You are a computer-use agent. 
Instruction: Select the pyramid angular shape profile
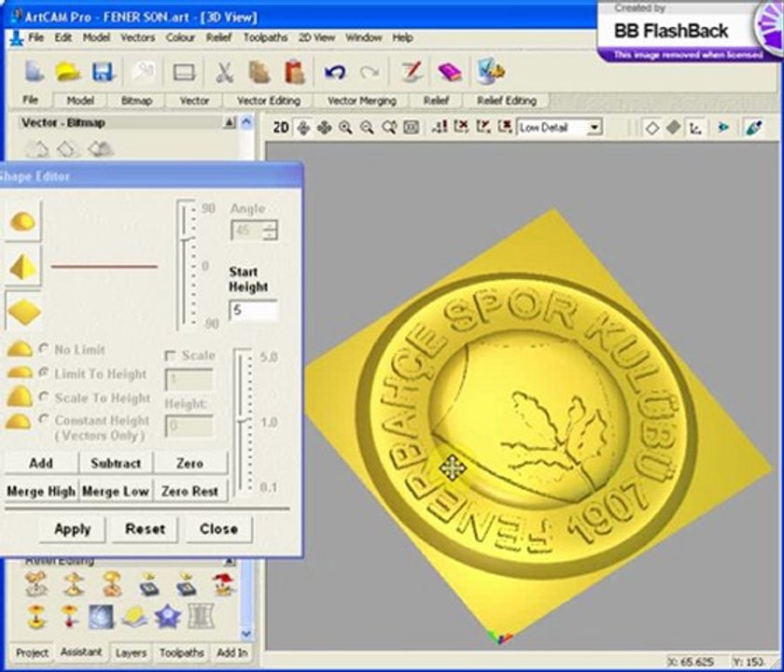tap(22, 266)
